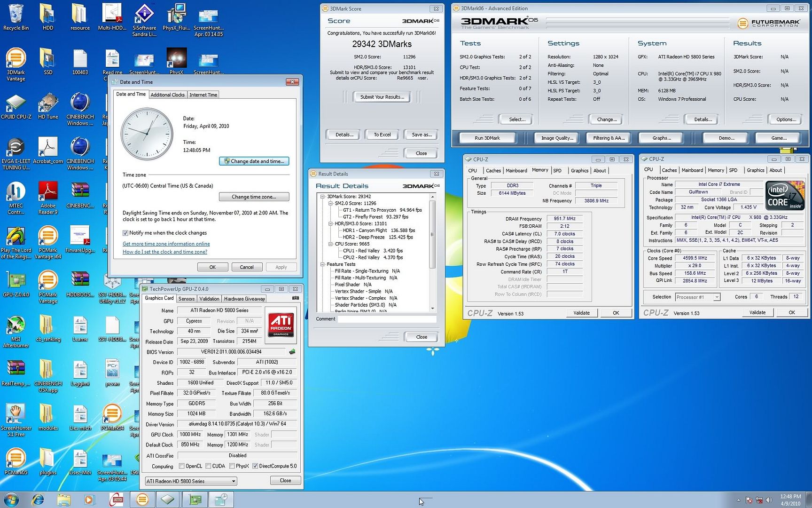Collapse the Feature Tests tree node
Viewport: 812px width, 508px height.
323,264
